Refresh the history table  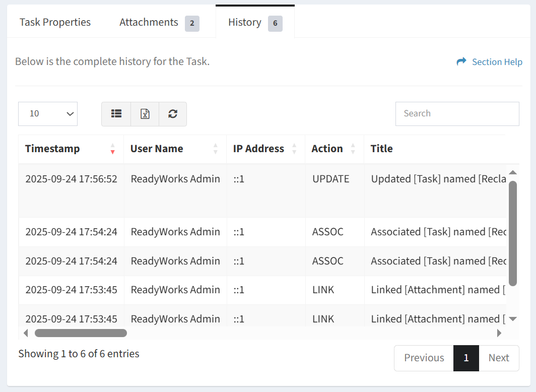tap(173, 114)
